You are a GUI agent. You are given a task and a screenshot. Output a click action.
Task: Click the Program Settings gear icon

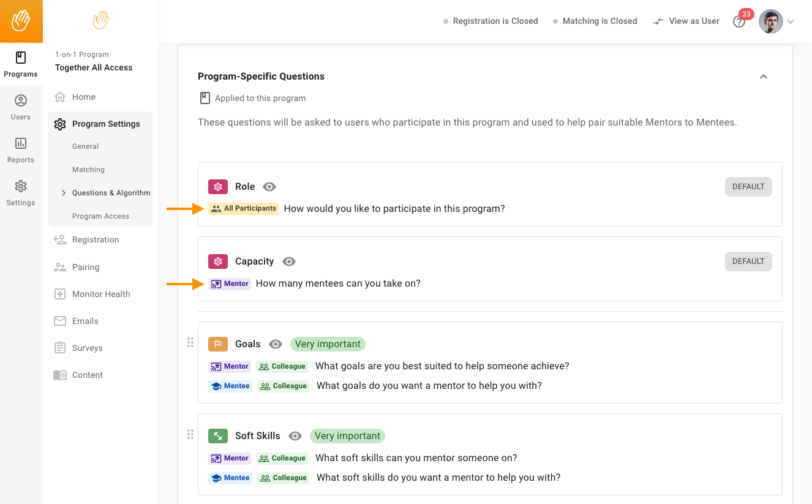60,124
